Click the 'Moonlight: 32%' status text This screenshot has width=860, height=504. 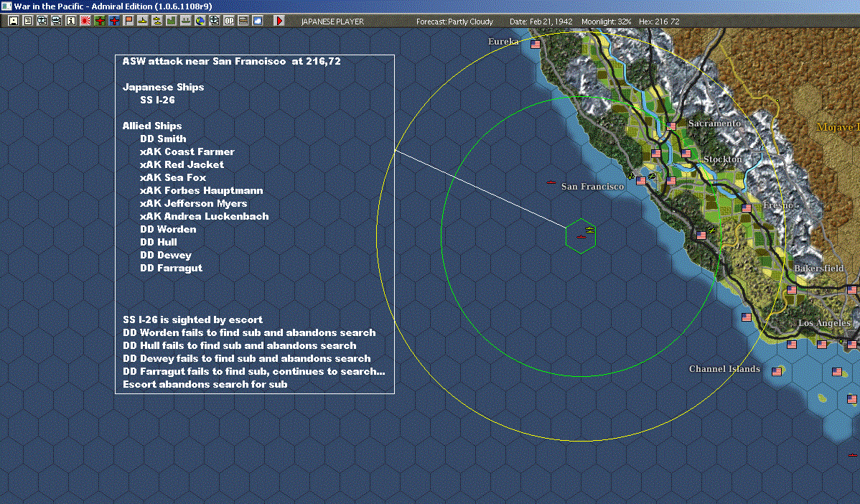606,22
